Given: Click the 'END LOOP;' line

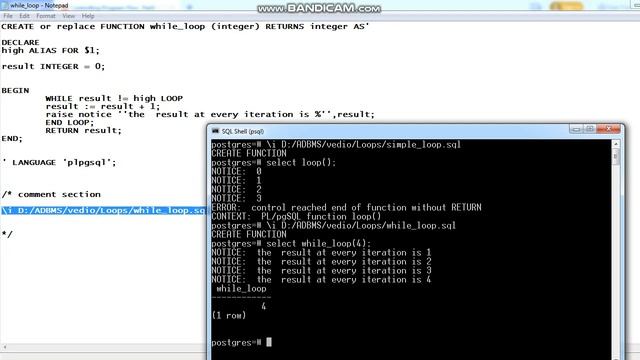Looking at the screenshot, I should pos(70,122).
